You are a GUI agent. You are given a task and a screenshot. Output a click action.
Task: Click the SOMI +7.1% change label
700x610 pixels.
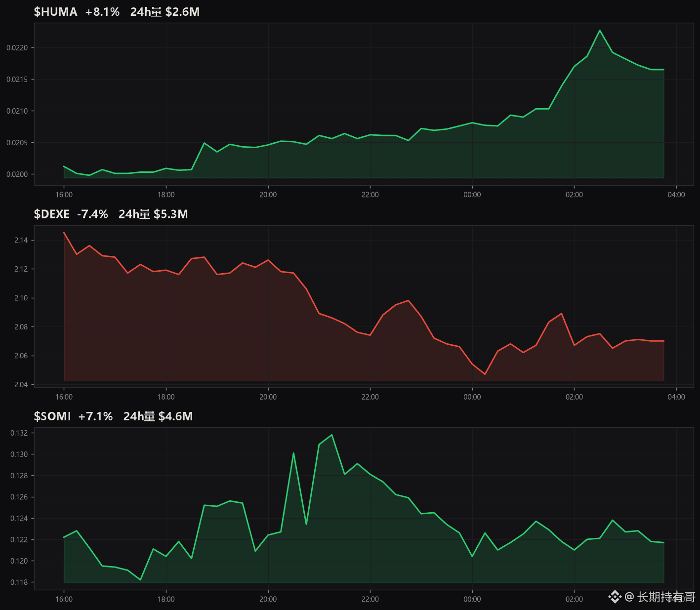(95, 416)
